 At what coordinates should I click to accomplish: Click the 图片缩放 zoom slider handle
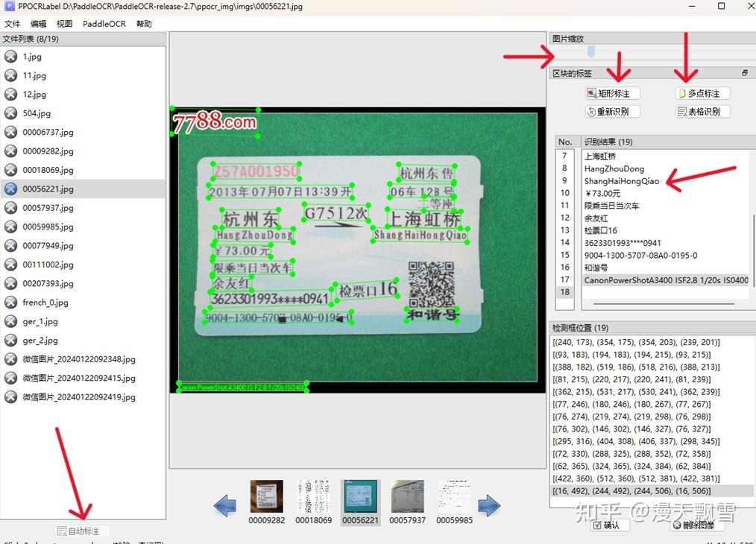click(x=591, y=52)
